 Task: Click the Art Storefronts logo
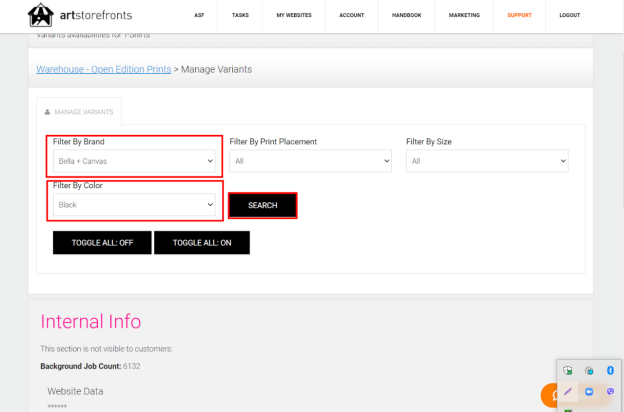click(80, 15)
